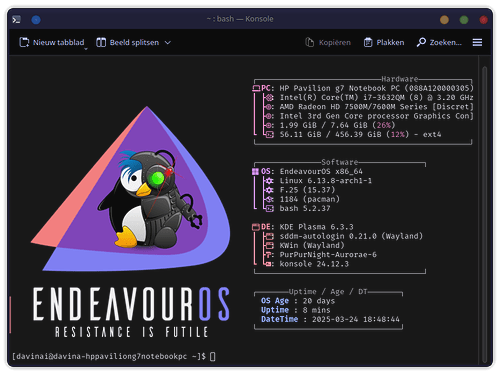The image size is (501, 375).
Task: Click the Nieuw tabblad icon
Action: (24, 42)
